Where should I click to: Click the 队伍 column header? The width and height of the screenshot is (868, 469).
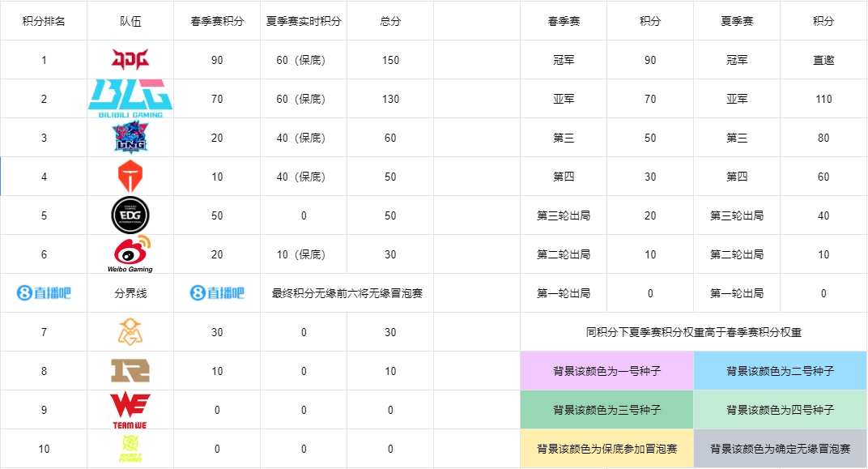click(x=130, y=21)
